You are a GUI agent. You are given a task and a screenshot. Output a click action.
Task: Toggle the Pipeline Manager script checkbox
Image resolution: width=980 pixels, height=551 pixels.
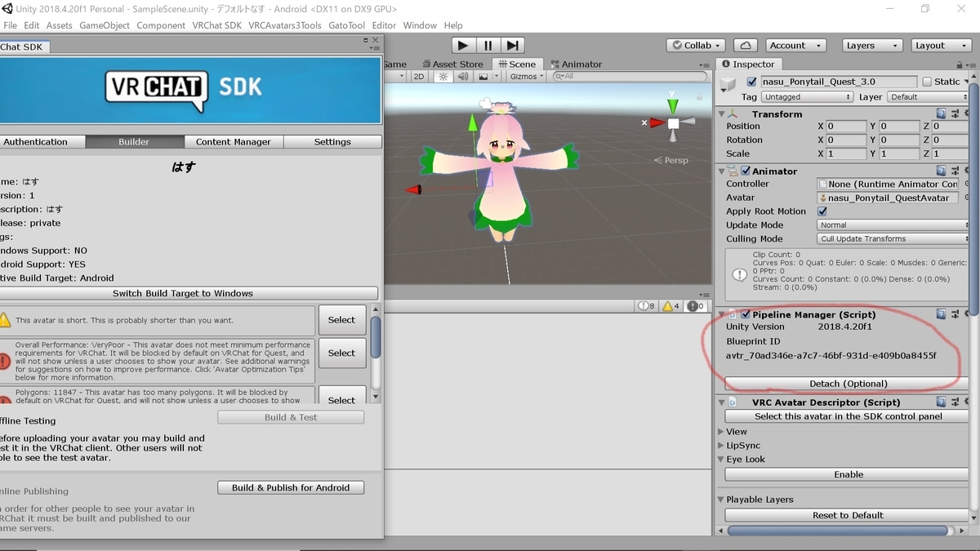click(x=746, y=314)
